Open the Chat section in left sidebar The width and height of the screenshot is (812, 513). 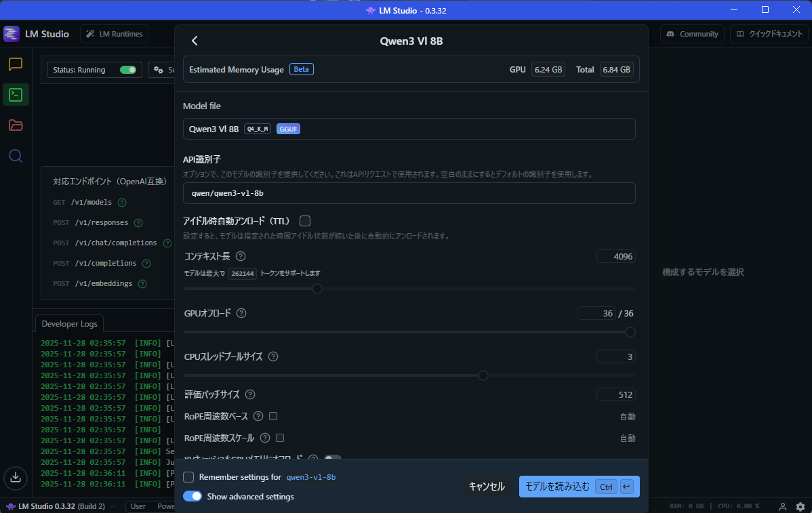tap(16, 64)
